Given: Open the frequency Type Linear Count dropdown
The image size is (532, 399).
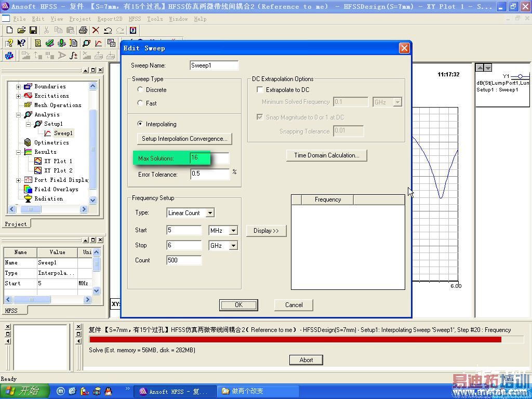Looking at the screenshot, I should 210,212.
